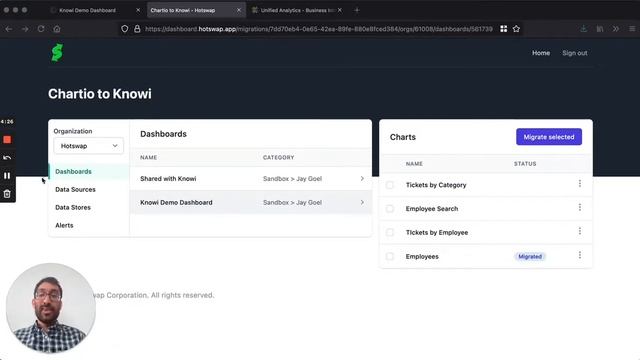Screen dimensions: 640x360
Task: Click the Employees chart name
Action: tap(422, 256)
